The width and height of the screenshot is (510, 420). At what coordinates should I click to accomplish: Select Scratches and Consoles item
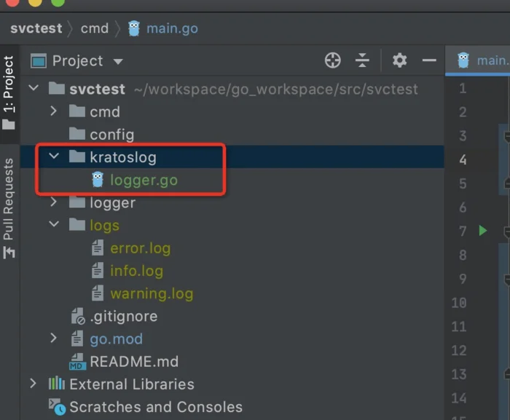point(156,407)
